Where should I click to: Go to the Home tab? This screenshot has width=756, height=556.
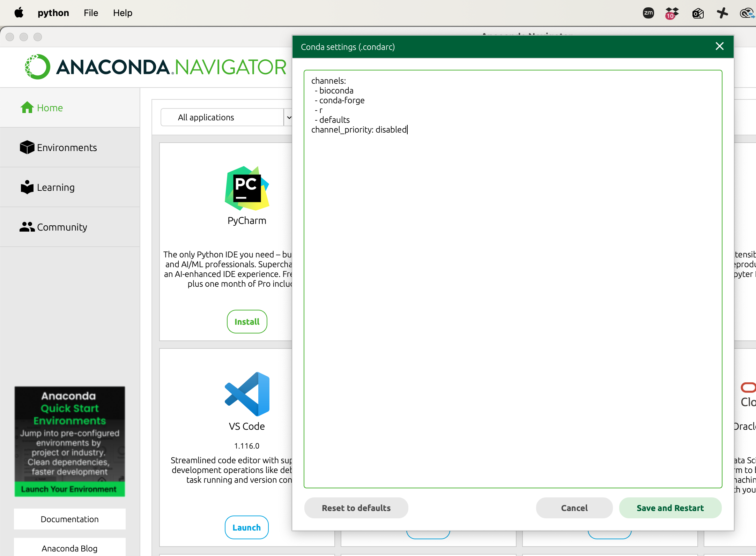(70, 108)
